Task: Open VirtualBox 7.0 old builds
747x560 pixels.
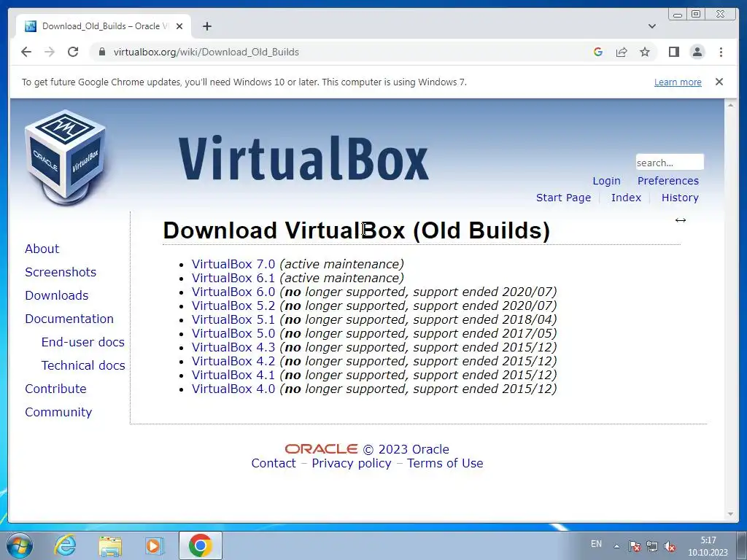Action: point(233,264)
